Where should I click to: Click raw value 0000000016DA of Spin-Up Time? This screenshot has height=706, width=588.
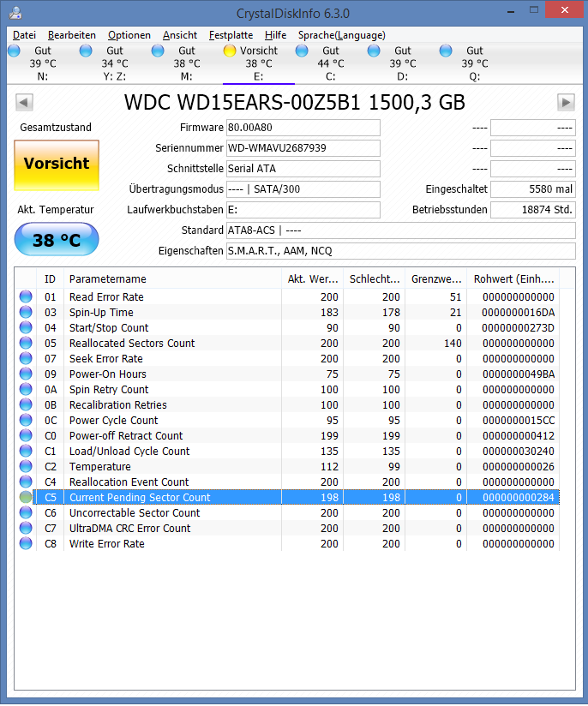click(x=519, y=312)
